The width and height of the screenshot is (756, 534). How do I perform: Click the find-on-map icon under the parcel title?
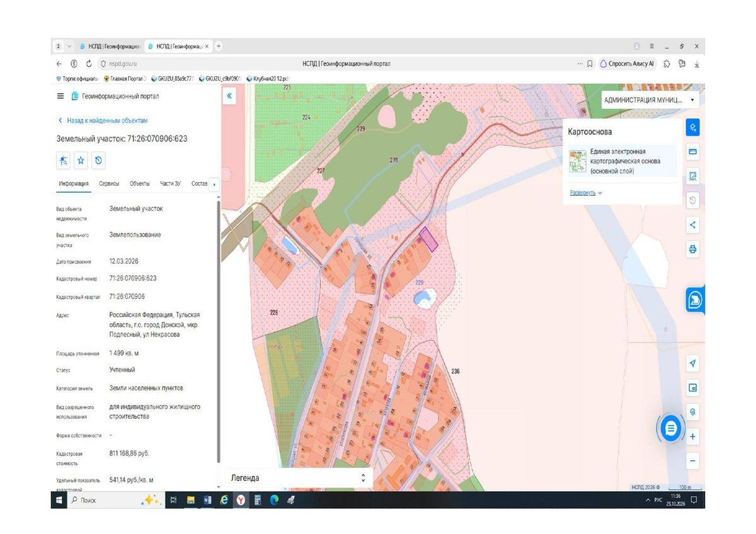click(64, 161)
